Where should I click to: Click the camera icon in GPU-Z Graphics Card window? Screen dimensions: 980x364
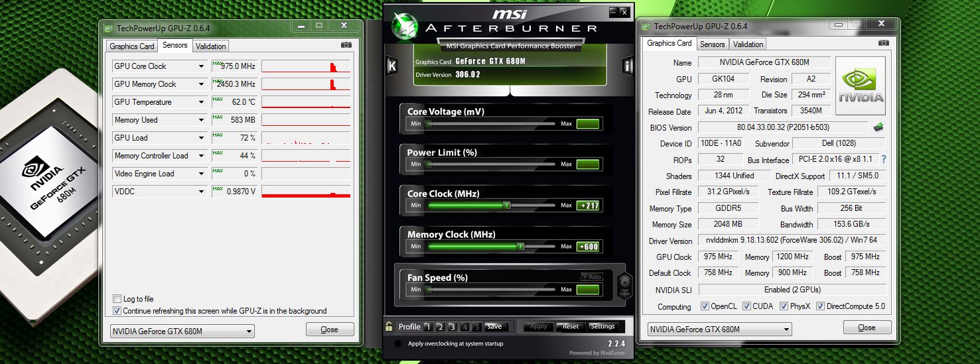(883, 42)
